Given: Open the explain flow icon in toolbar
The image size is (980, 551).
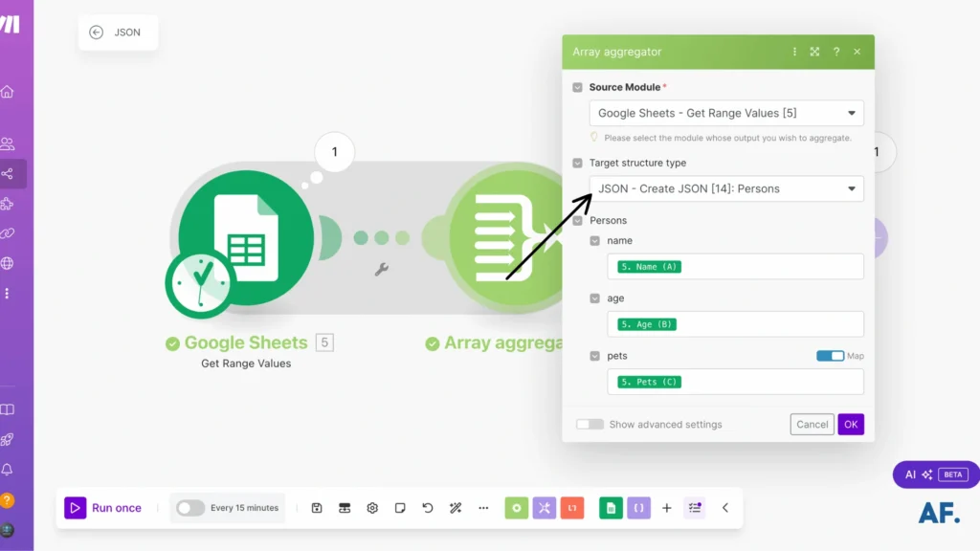Looking at the screenshot, I should tap(695, 508).
